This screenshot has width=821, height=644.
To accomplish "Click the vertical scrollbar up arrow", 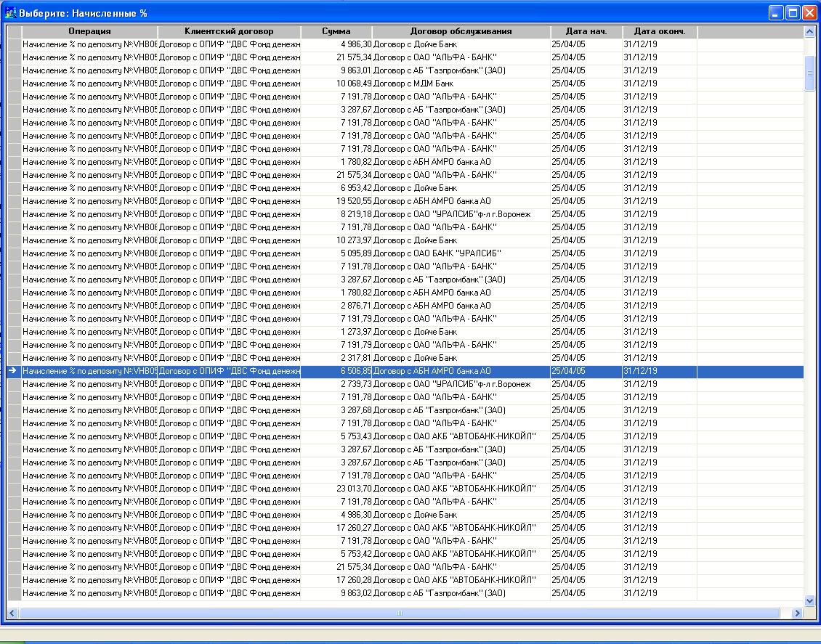I will (x=809, y=32).
